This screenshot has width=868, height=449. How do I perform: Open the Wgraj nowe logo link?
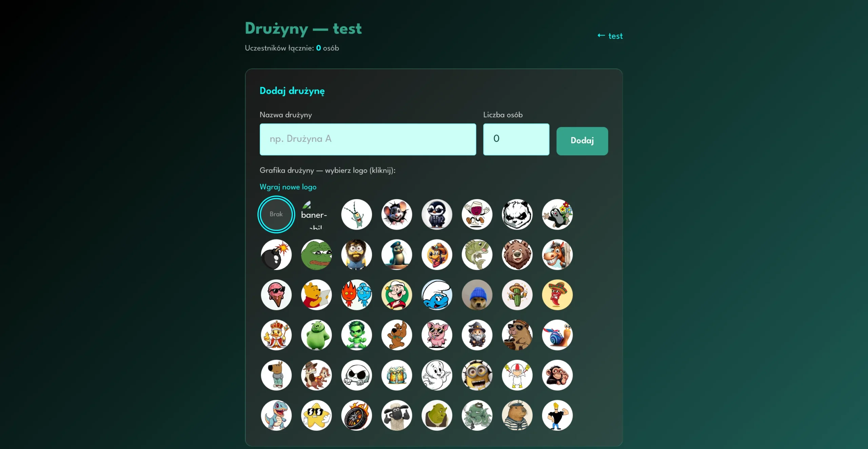(x=288, y=187)
